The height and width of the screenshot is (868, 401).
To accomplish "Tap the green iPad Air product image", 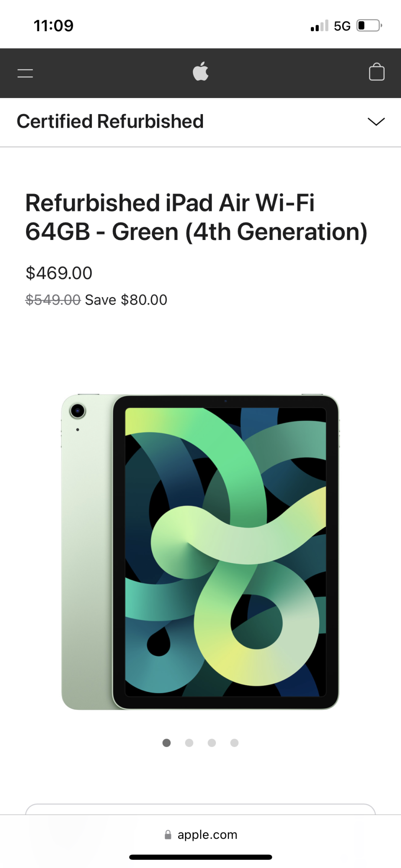I will click(200, 552).
